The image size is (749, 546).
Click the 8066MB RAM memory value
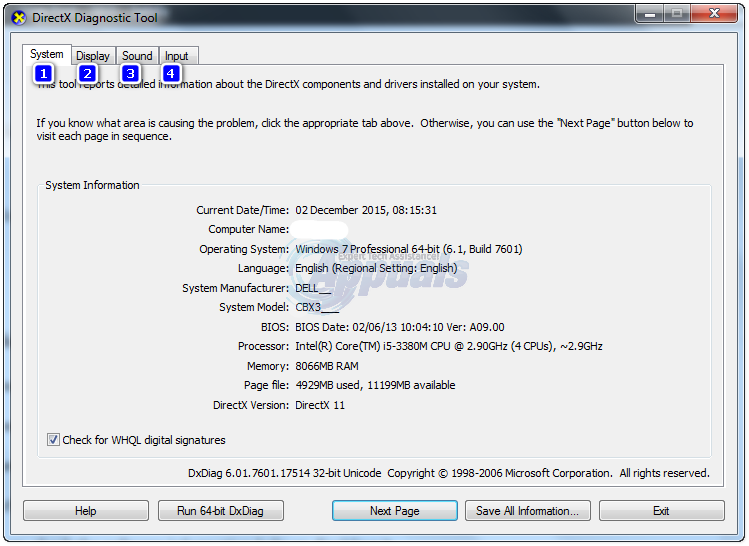[327, 366]
